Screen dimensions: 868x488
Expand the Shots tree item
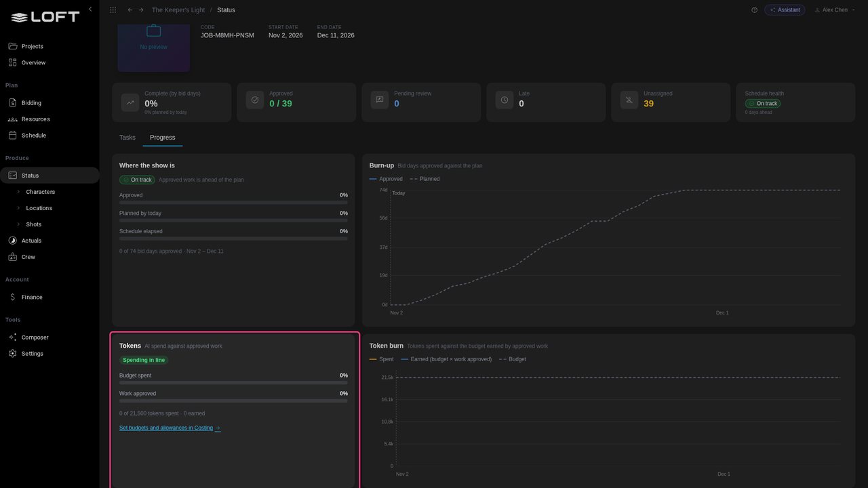[18, 224]
